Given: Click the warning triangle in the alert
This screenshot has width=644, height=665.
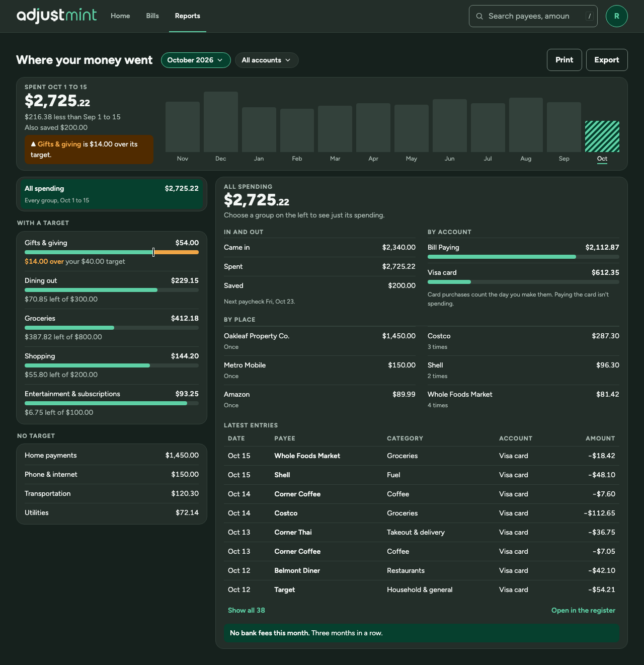Looking at the screenshot, I should coord(33,144).
